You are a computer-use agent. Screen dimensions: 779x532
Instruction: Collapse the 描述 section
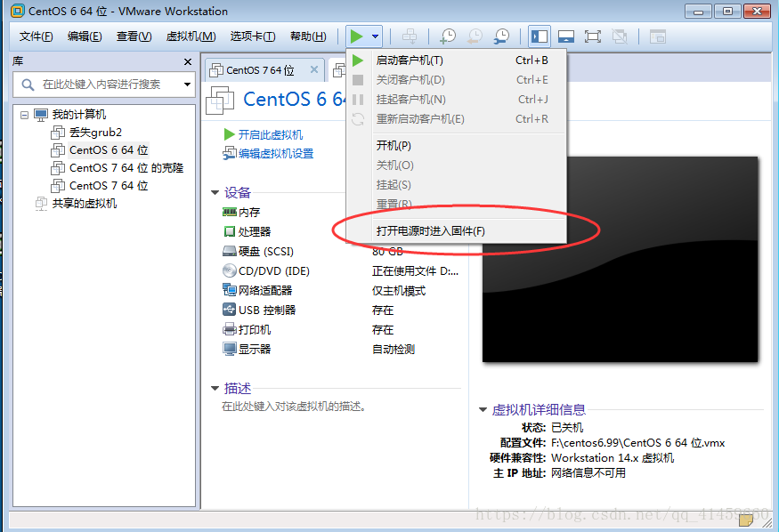click(215, 388)
